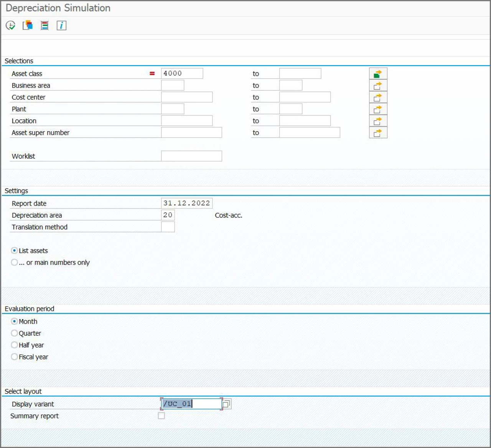Image resolution: width=491 pixels, height=448 pixels.
Task: Select the '... or main numbers only' option
Action: tap(14, 262)
